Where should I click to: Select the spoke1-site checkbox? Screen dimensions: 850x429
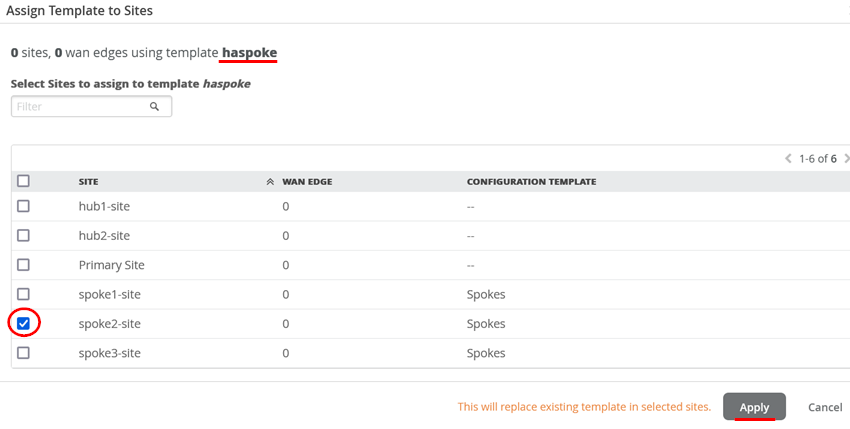coord(23,294)
